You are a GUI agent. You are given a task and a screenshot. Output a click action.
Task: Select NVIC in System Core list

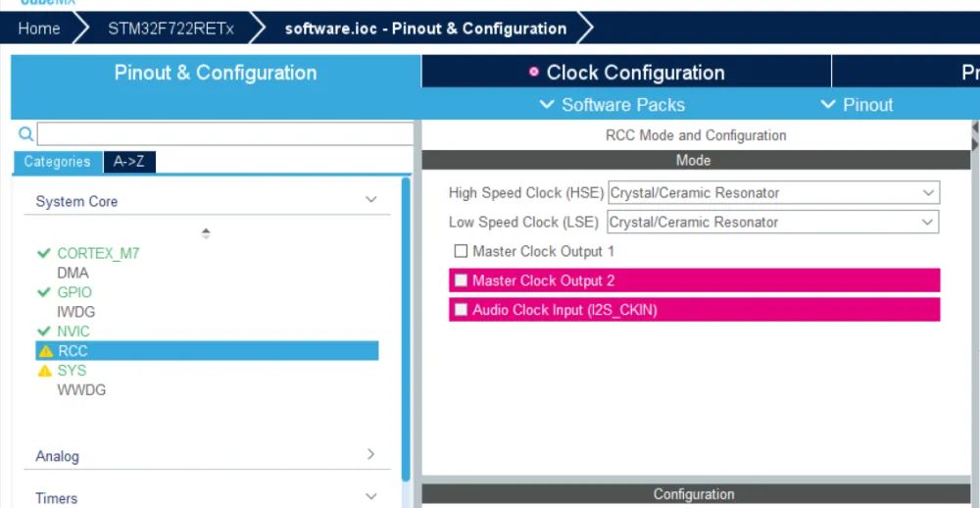(x=73, y=330)
